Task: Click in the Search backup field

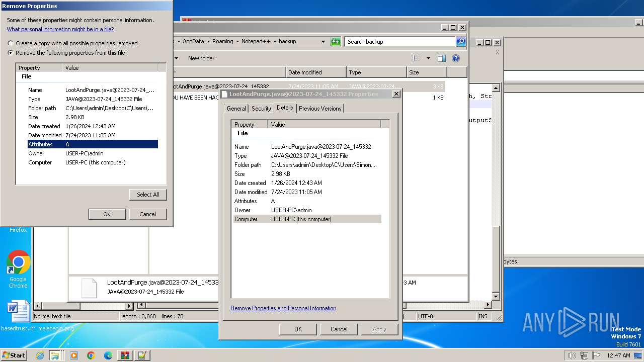Action: [x=400, y=42]
